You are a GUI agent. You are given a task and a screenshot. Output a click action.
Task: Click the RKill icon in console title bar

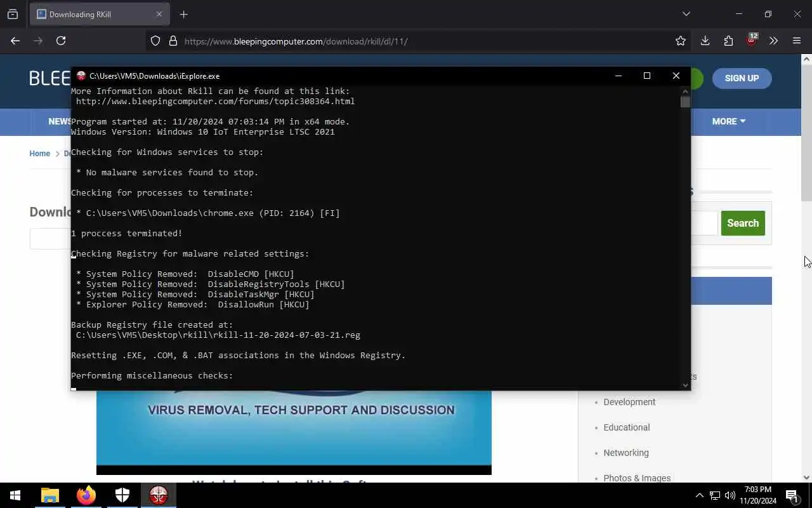pyautogui.click(x=81, y=76)
